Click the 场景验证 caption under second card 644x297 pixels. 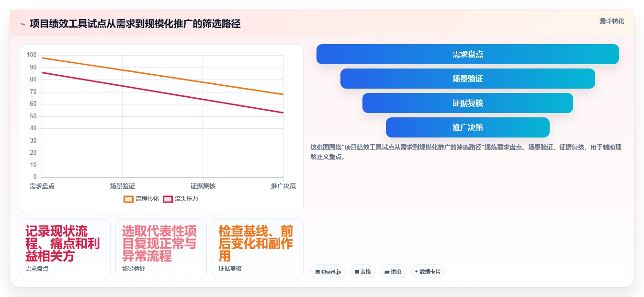[x=134, y=269]
